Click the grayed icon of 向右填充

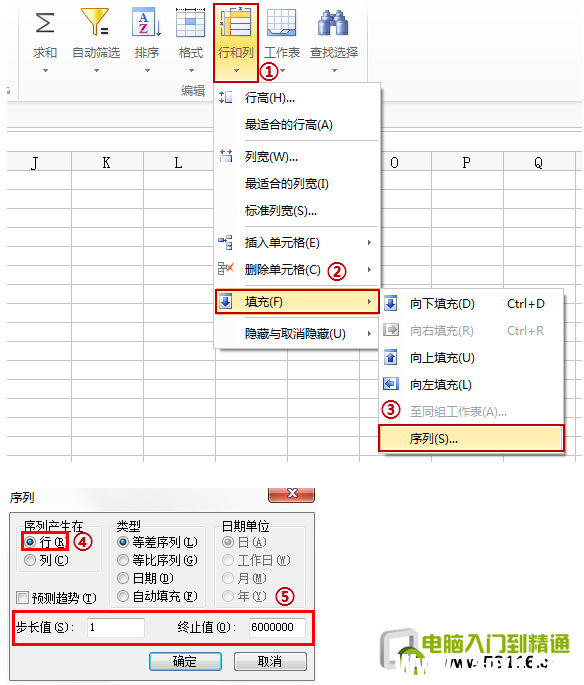[x=390, y=330]
